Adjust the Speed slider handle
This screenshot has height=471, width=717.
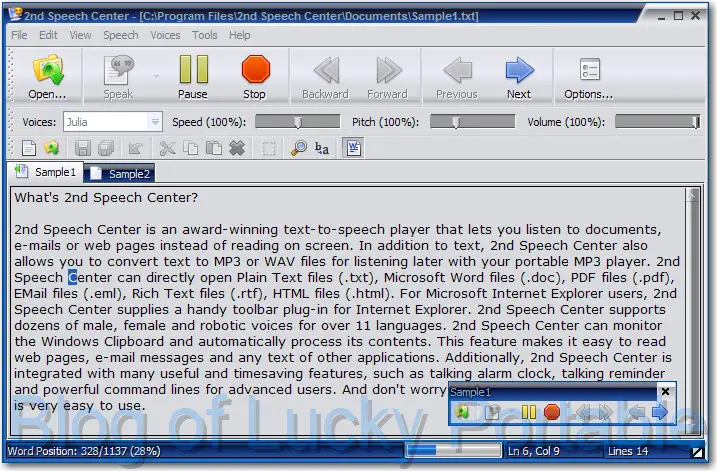[x=298, y=122]
